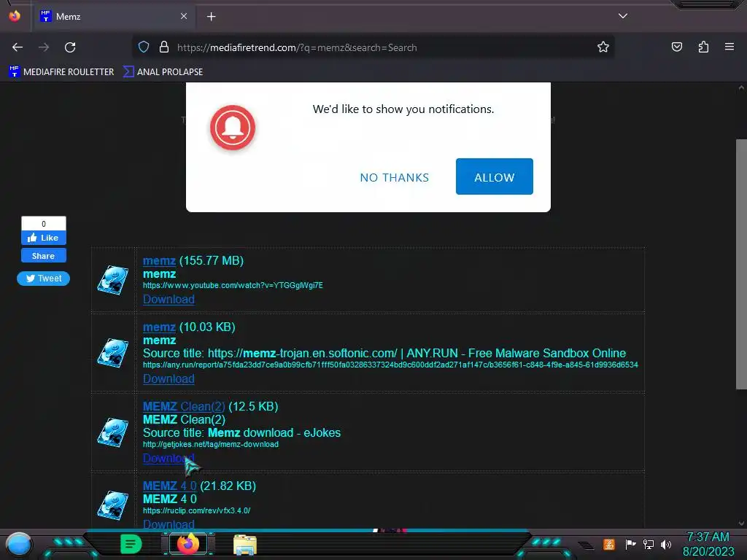Click the orange Java tray icon
This screenshot has width=747, height=560.
click(609, 544)
